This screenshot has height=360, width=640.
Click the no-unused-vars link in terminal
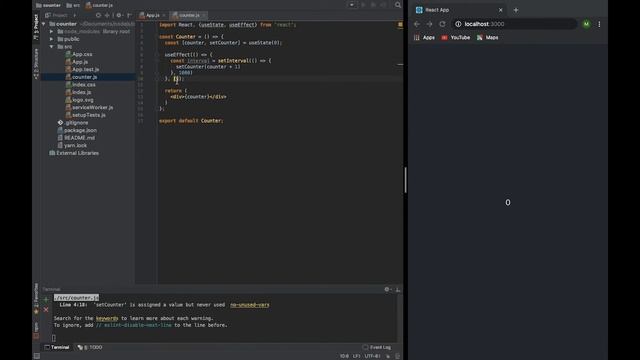click(x=249, y=305)
